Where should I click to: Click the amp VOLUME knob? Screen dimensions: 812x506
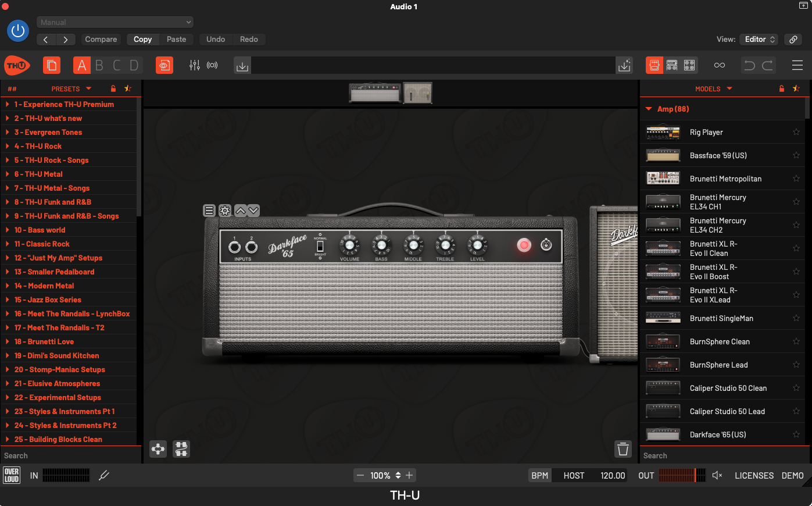tap(349, 245)
